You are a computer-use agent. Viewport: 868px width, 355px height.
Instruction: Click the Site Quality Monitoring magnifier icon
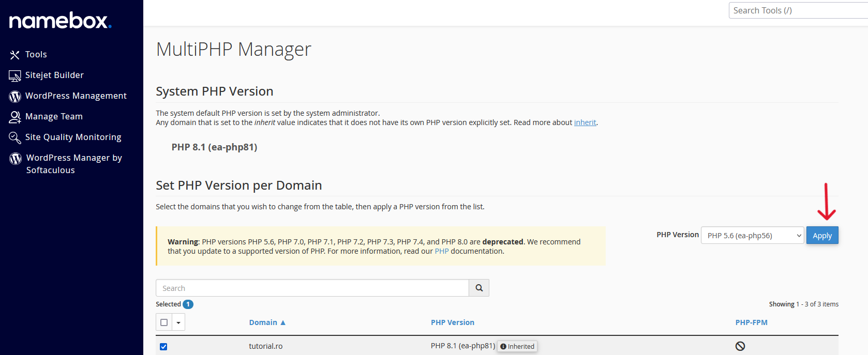point(15,138)
